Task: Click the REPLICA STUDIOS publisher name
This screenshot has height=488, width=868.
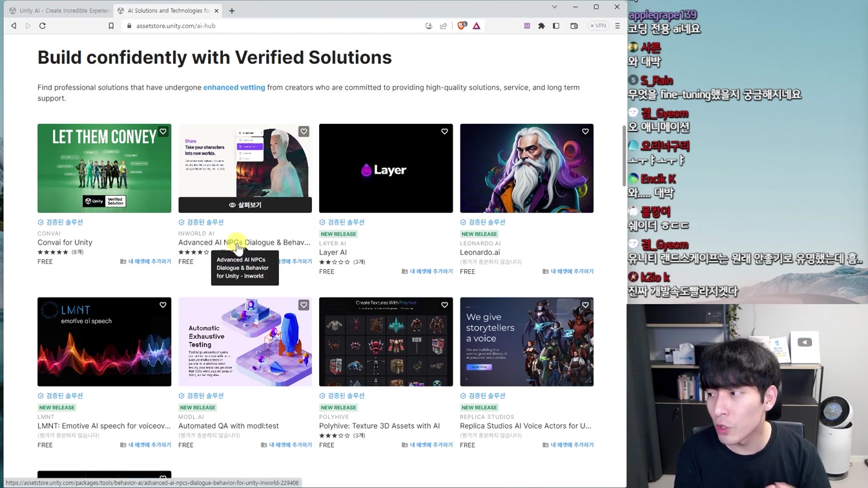Action: [x=487, y=417]
